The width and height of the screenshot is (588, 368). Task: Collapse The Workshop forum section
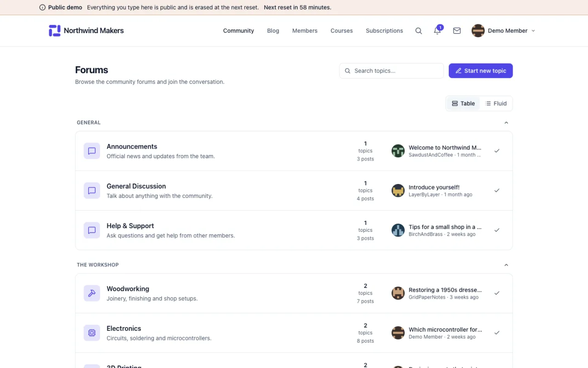point(506,265)
